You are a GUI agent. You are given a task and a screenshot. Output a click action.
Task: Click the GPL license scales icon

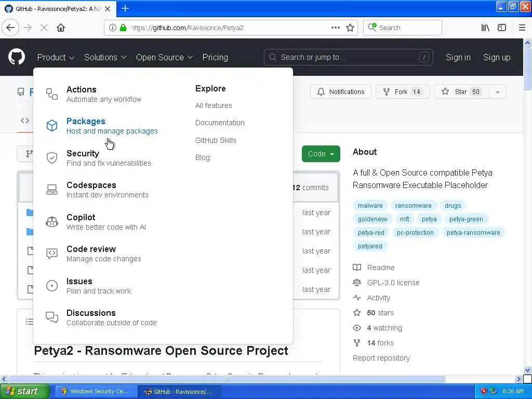[x=357, y=282]
